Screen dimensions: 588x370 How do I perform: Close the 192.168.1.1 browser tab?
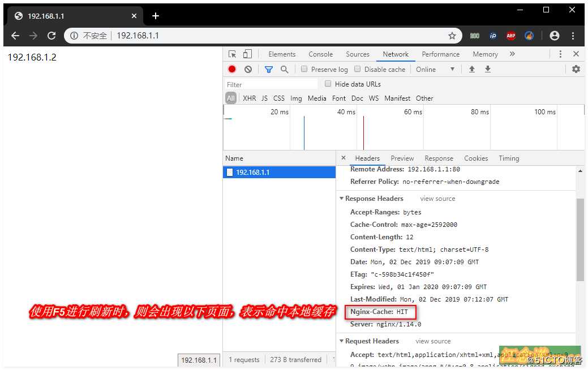point(134,16)
